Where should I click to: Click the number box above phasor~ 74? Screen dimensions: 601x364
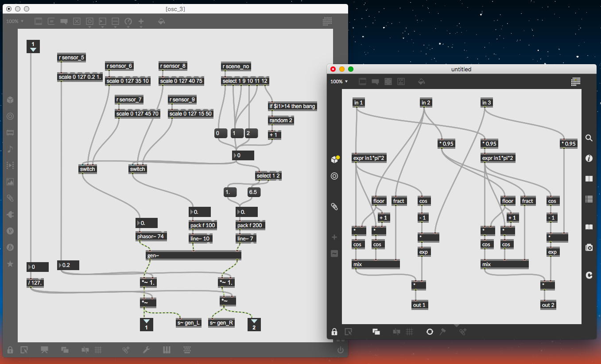(x=147, y=223)
